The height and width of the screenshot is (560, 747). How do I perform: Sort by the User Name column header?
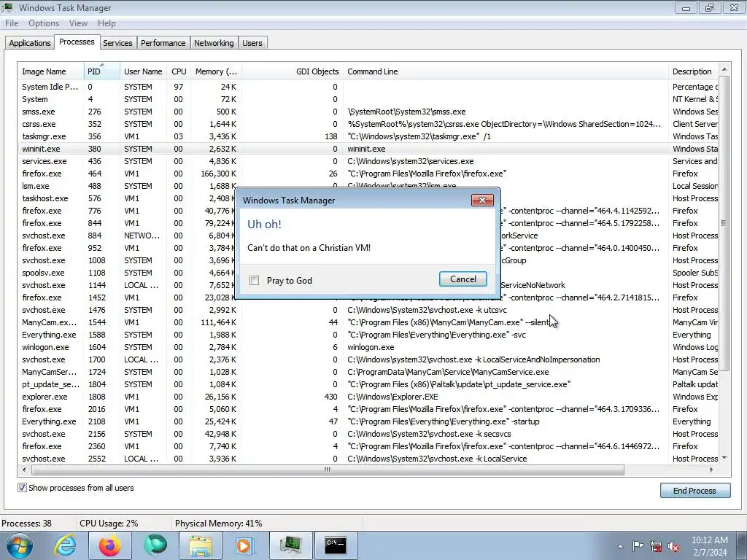tap(144, 71)
